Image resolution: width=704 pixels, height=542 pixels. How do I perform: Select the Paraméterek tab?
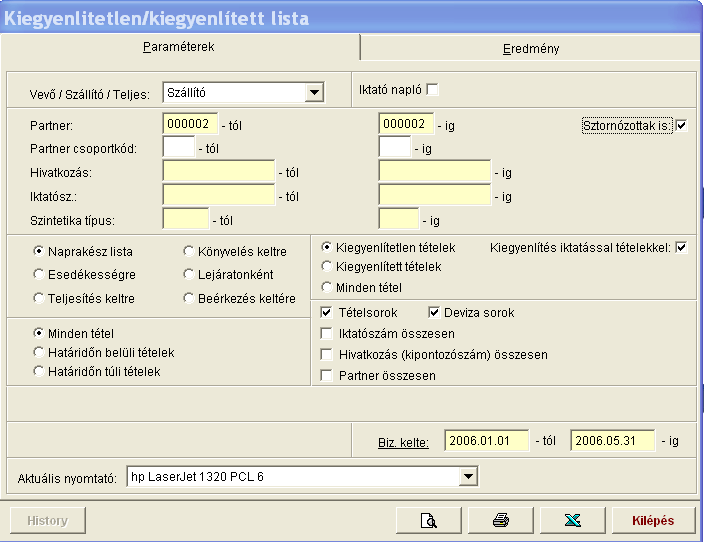pos(179,47)
